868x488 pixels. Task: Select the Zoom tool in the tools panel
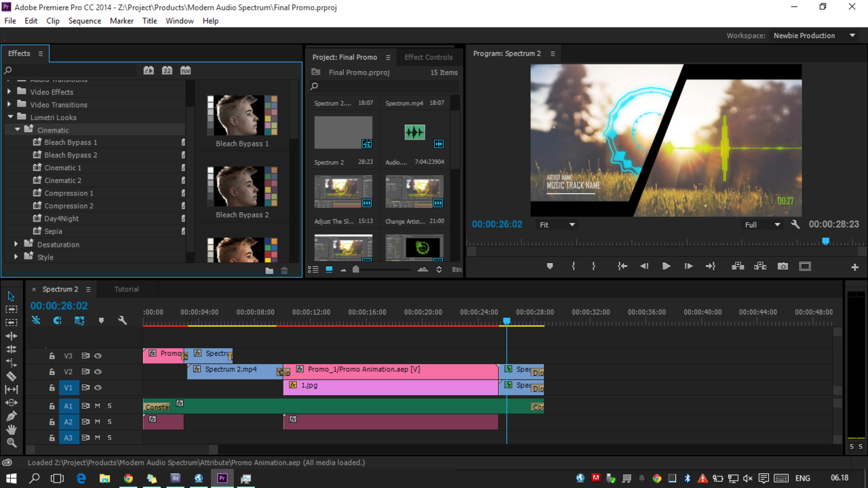click(x=12, y=443)
